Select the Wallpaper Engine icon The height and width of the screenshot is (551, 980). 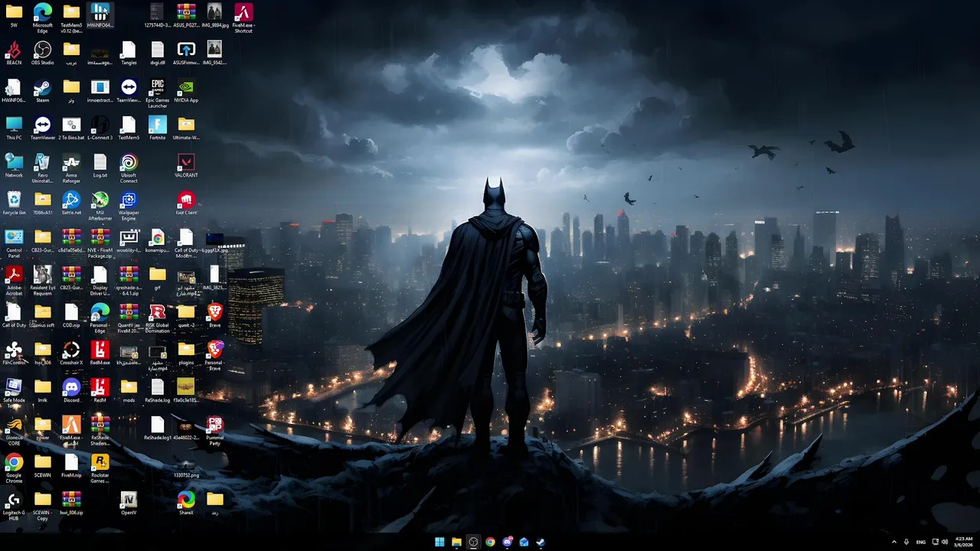click(x=129, y=207)
